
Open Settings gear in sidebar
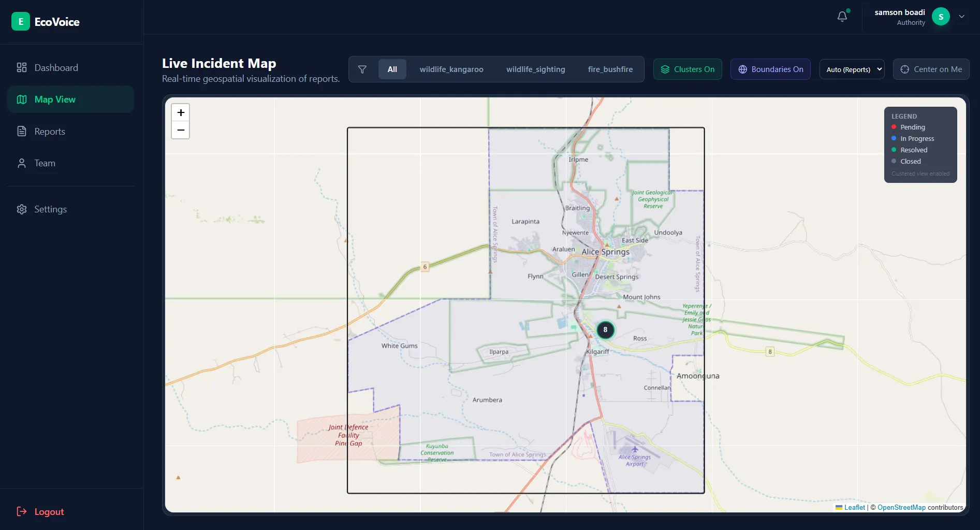(22, 209)
